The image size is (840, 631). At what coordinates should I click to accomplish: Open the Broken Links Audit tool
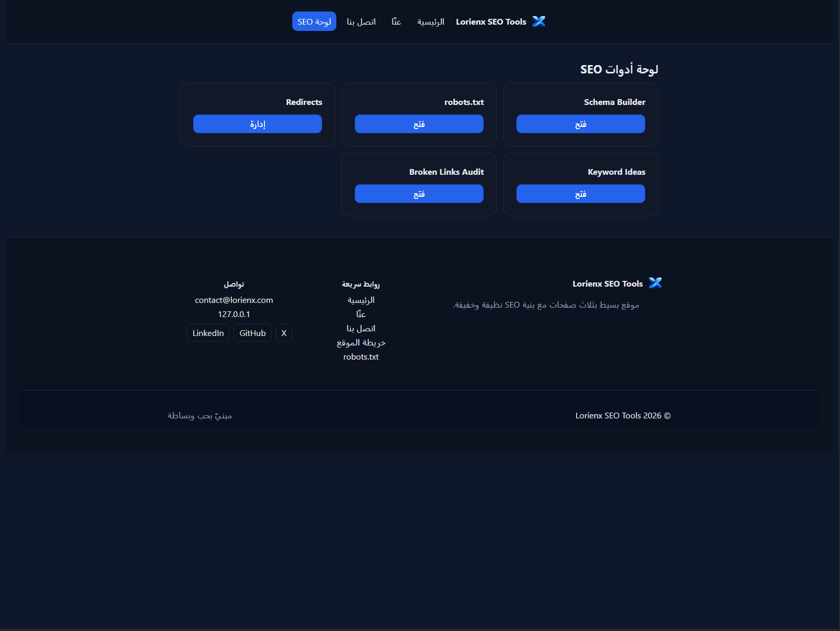tap(419, 193)
